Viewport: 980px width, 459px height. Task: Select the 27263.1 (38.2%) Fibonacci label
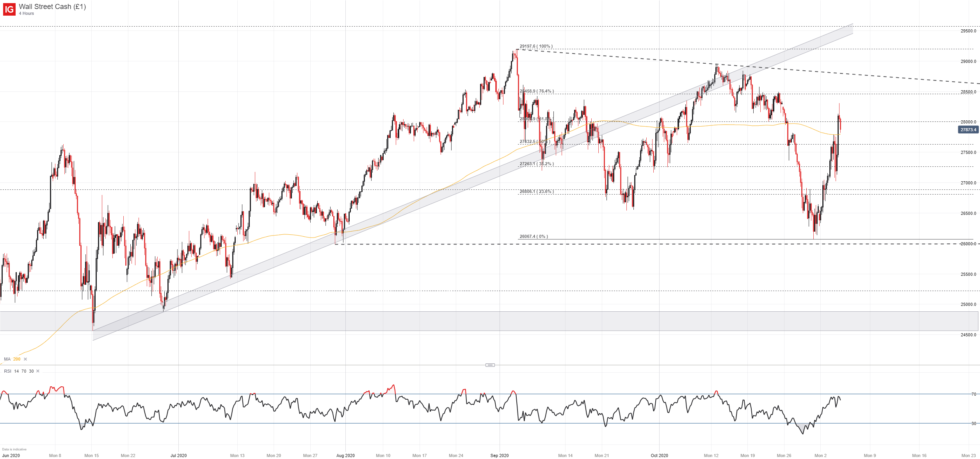[x=537, y=164]
